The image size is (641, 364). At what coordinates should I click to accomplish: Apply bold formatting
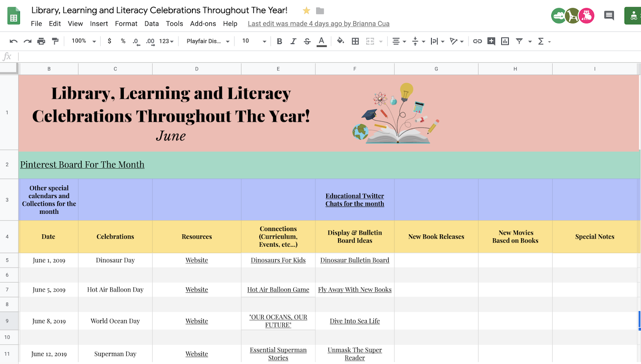tap(280, 41)
